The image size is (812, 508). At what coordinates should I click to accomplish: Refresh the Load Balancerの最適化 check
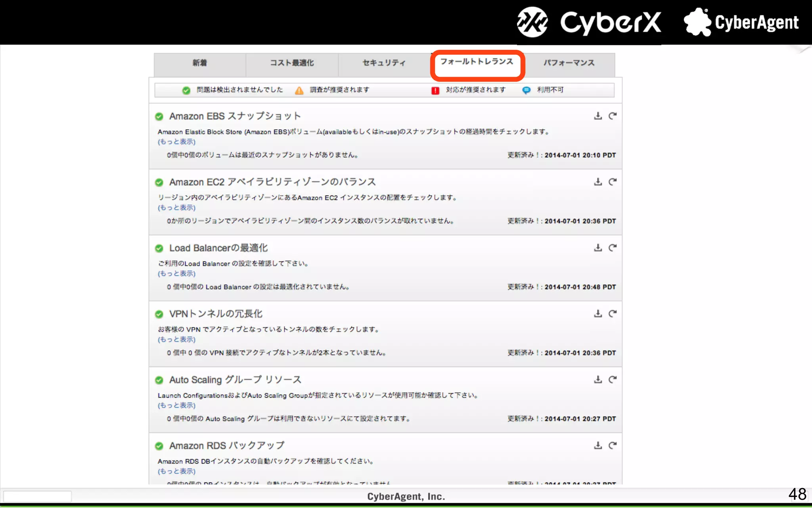pos(613,248)
